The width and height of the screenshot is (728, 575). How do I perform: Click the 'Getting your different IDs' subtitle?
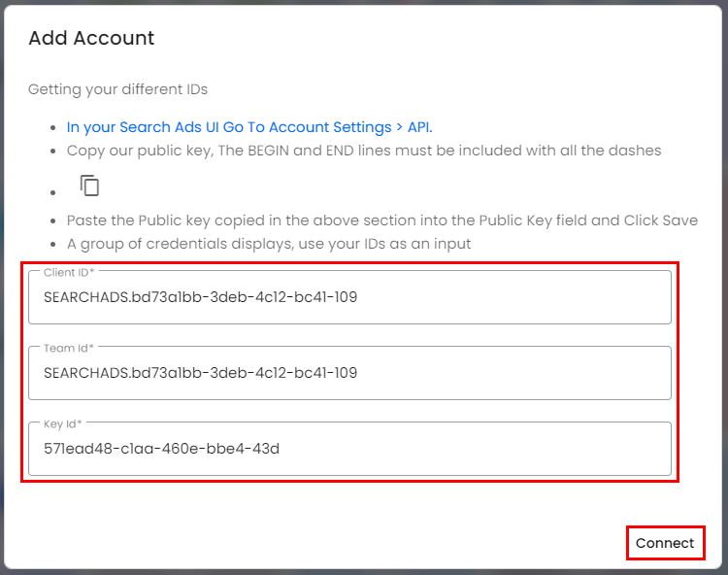tap(117, 89)
